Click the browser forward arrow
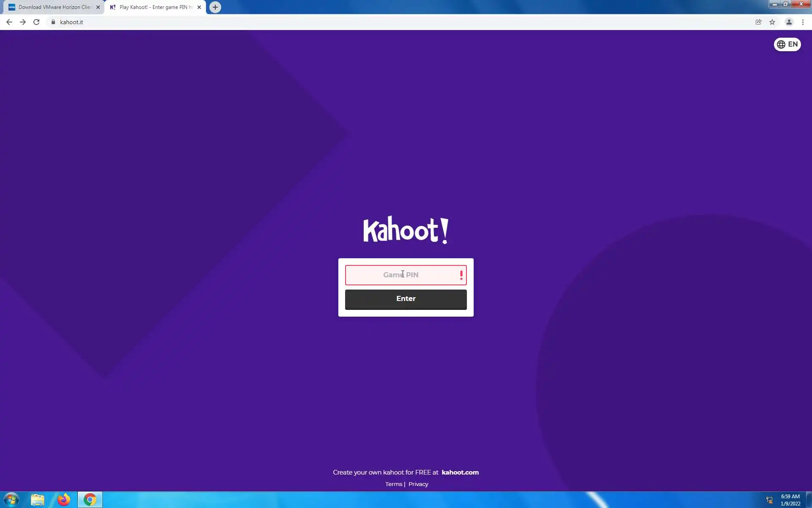This screenshot has width=812, height=508. (23, 22)
